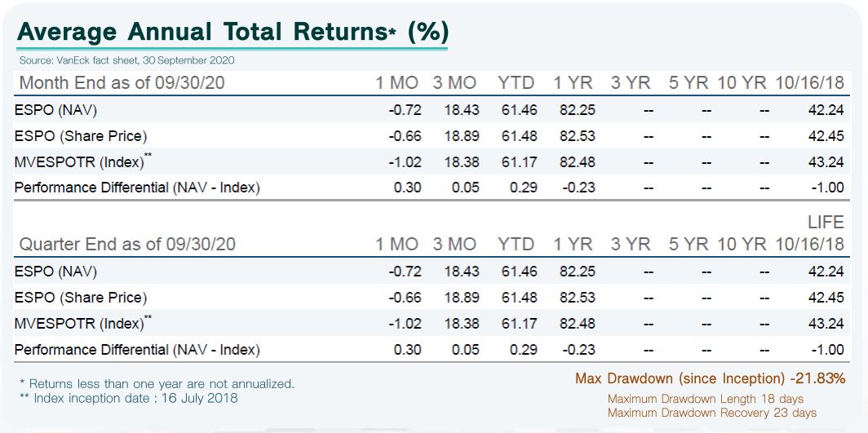Image resolution: width=868 pixels, height=433 pixels.
Task: Click the Max Drawdown (since Inception) -21.83% text
Action: point(710,378)
